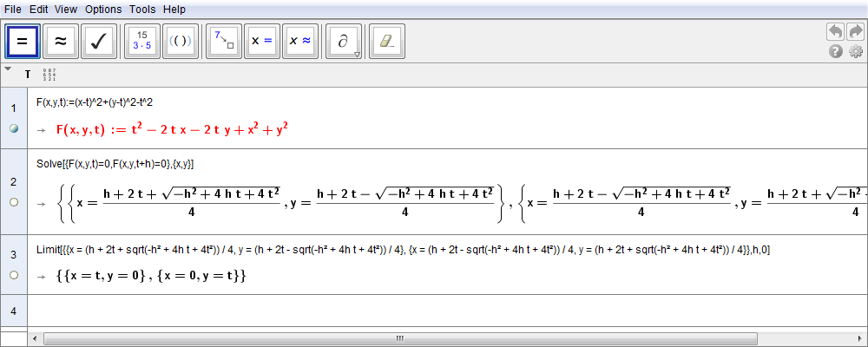Select the Delete eraser tool
Image resolution: width=868 pixels, height=347 pixels.
387,41
